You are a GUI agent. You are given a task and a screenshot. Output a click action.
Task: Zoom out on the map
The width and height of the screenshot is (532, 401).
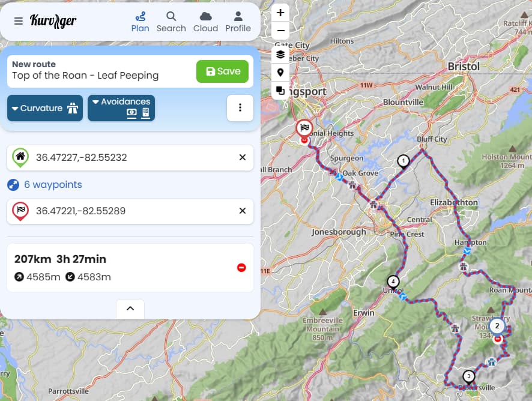(280, 30)
